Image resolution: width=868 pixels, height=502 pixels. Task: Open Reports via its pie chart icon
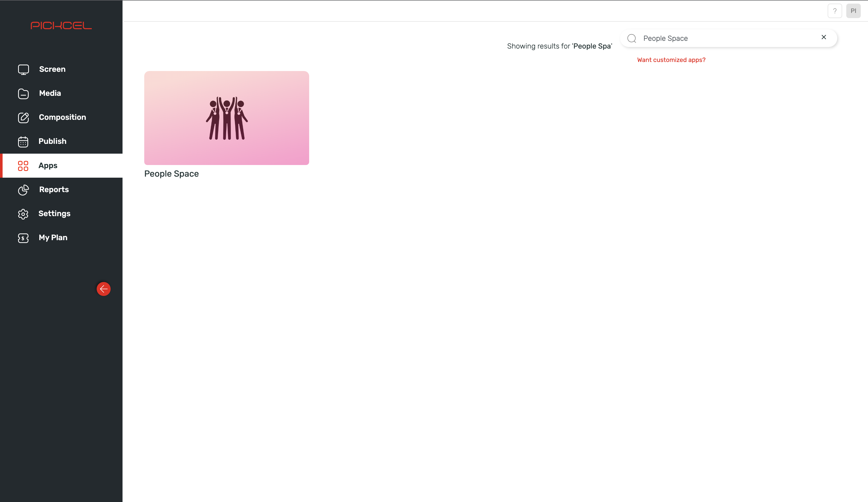[24, 190]
